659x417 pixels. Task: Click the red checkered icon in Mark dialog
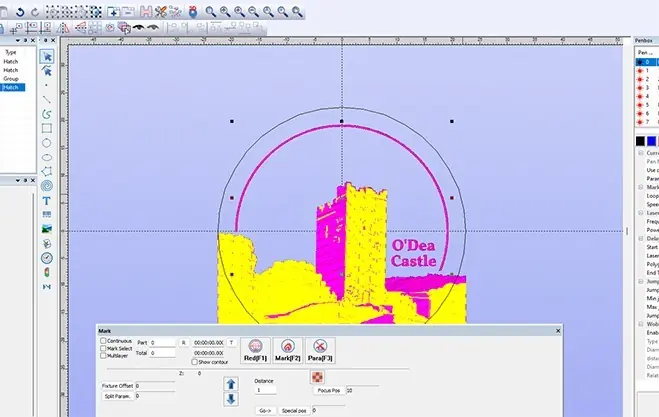317,377
